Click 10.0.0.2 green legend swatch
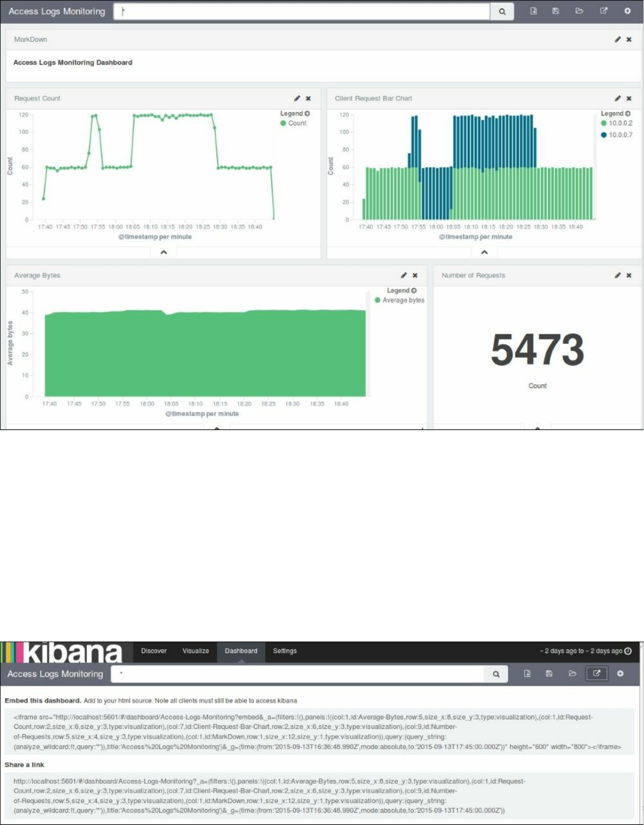 [x=603, y=123]
